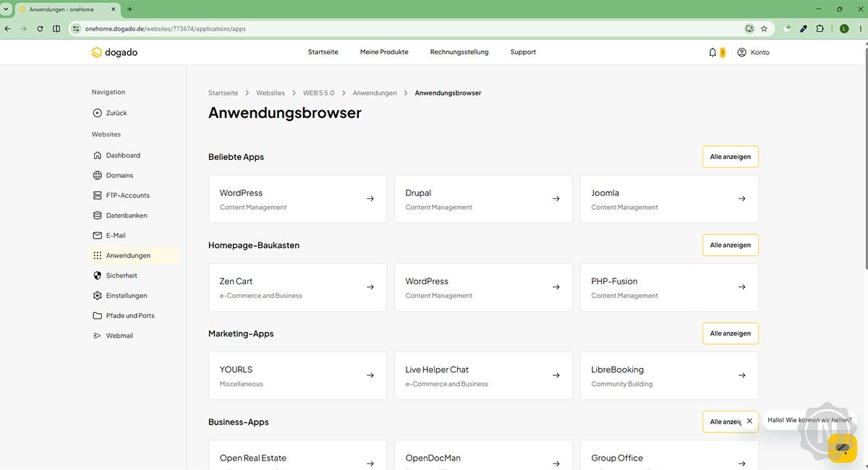Open the Joomla app card
Image resolution: width=868 pixels, height=470 pixels.
[x=669, y=199]
